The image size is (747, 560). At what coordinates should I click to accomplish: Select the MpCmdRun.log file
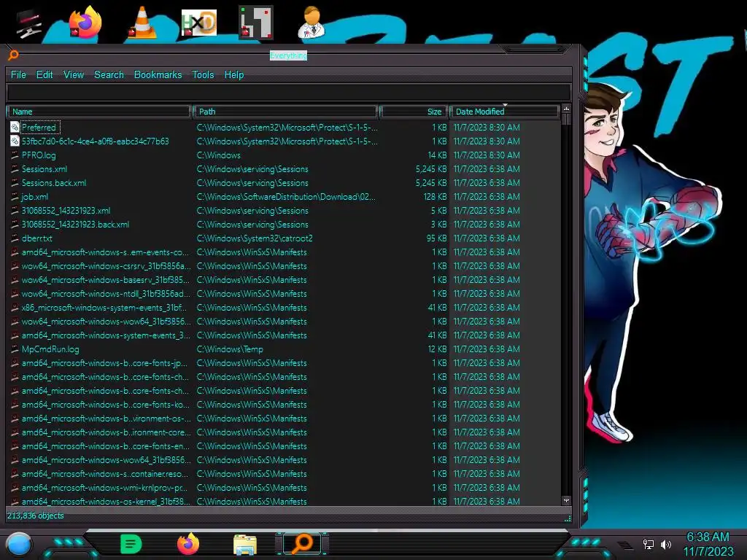(x=50, y=349)
